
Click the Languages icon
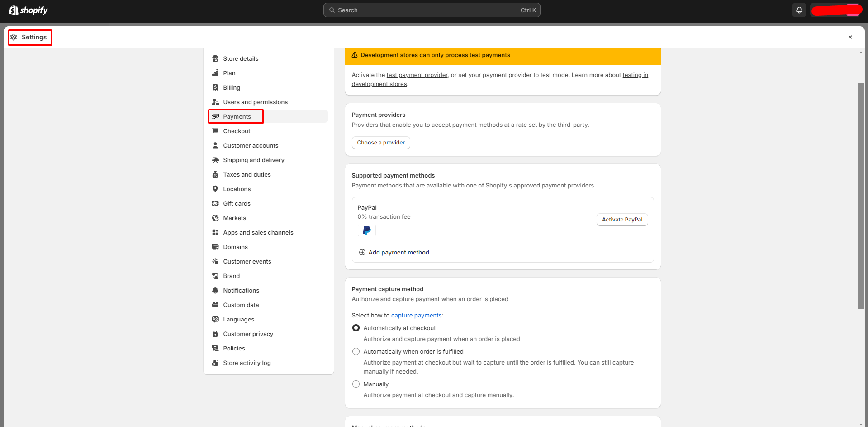tap(215, 319)
